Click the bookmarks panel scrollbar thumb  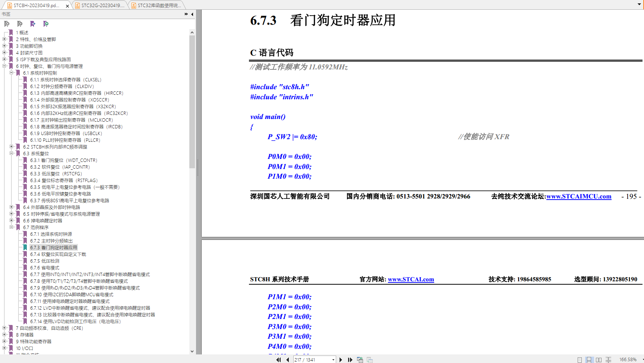click(192, 101)
